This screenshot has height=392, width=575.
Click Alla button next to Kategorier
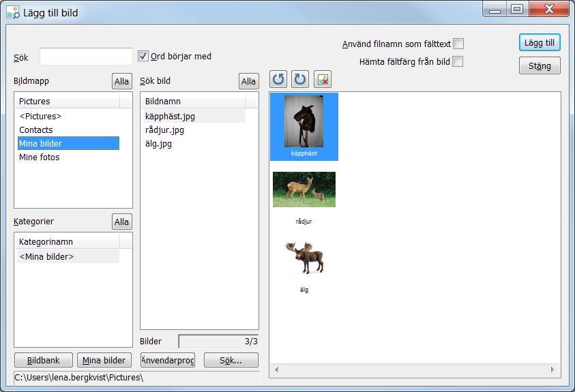tap(121, 222)
